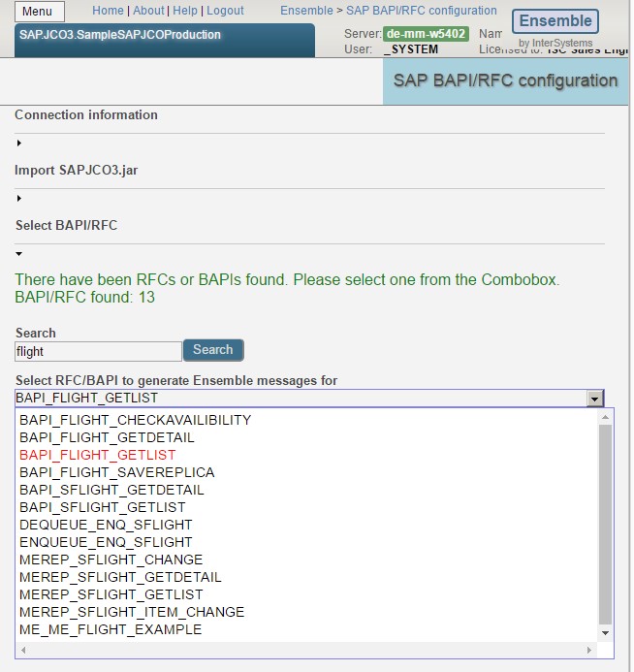Screen dimensions: 634x672
Task: Select MEREP_SFLIGHT_CHANGE from the list
Action: click(x=111, y=560)
